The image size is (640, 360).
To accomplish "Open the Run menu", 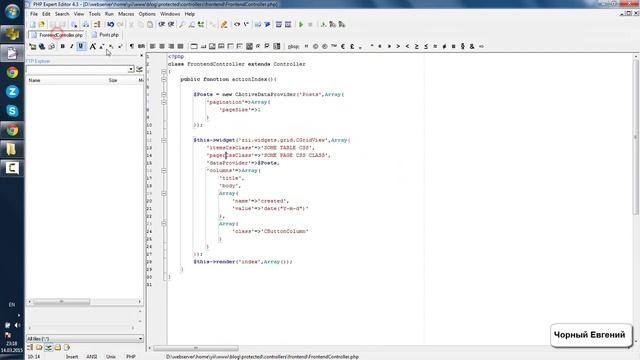I will click(109, 14).
